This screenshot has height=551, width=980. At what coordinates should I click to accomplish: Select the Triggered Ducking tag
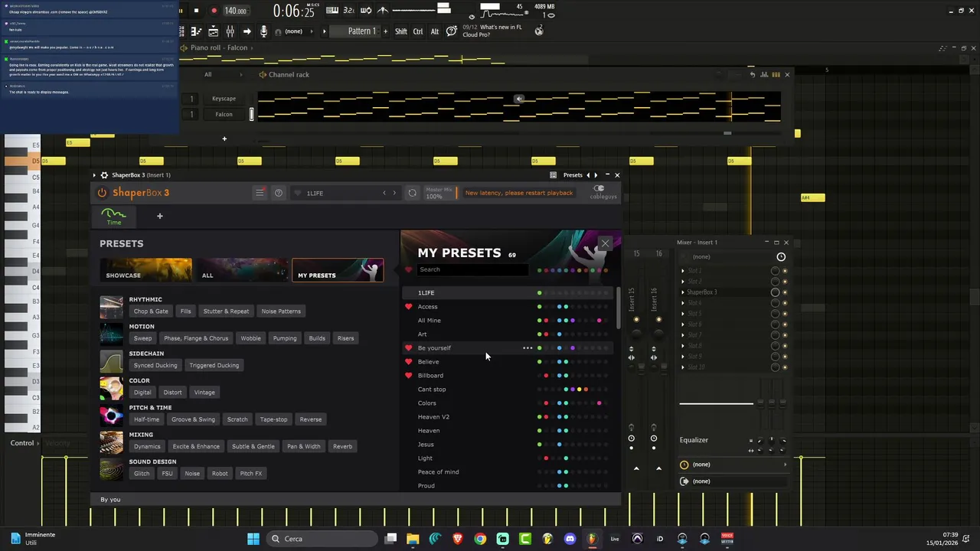(214, 365)
